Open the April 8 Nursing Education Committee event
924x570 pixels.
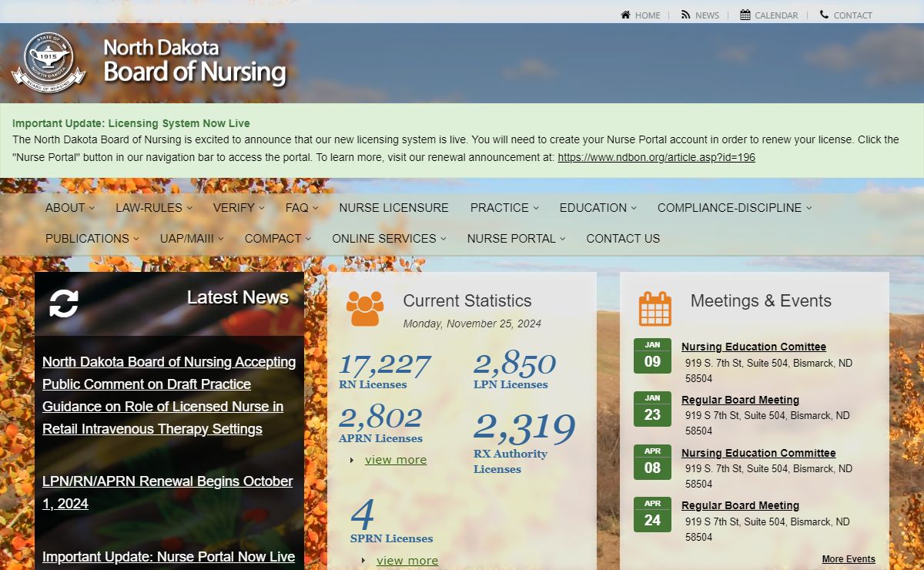pos(758,453)
